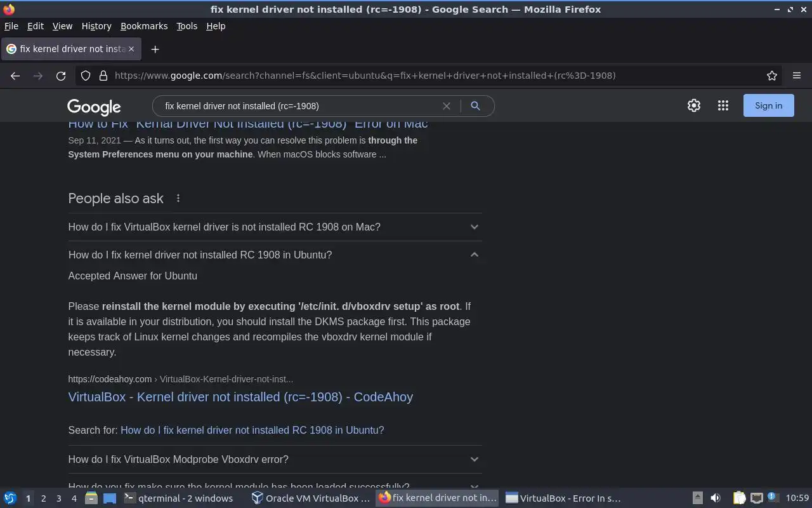Screen dimensions: 812x508
Task: Open a new browser tab
Action: pyautogui.click(x=155, y=49)
